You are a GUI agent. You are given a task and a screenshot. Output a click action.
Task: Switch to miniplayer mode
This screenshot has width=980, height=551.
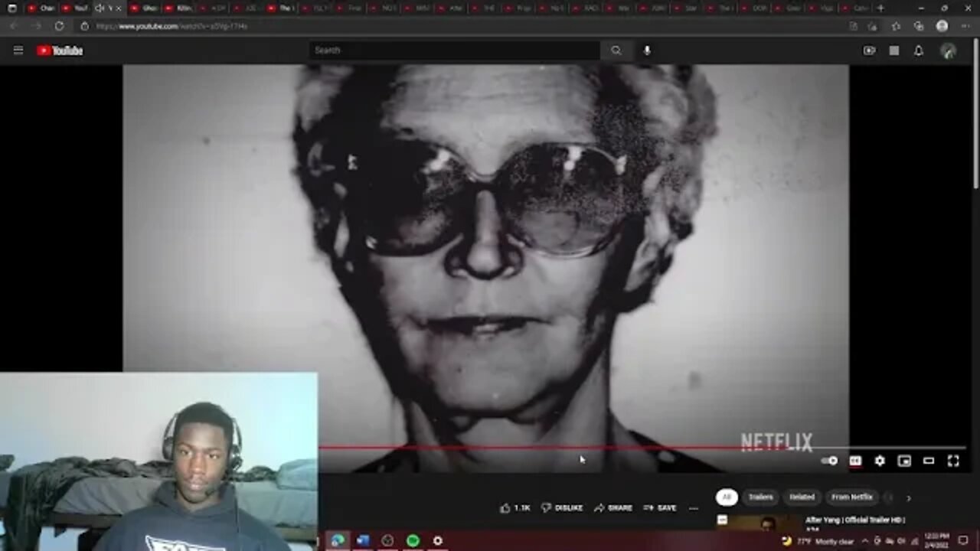pos(904,461)
